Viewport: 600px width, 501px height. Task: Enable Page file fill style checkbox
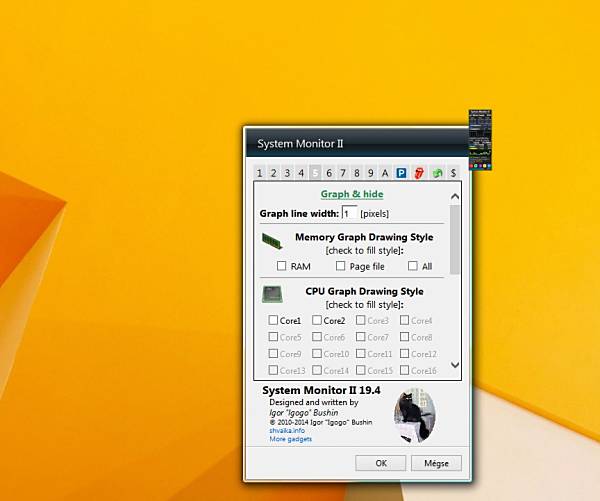point(340,266)
